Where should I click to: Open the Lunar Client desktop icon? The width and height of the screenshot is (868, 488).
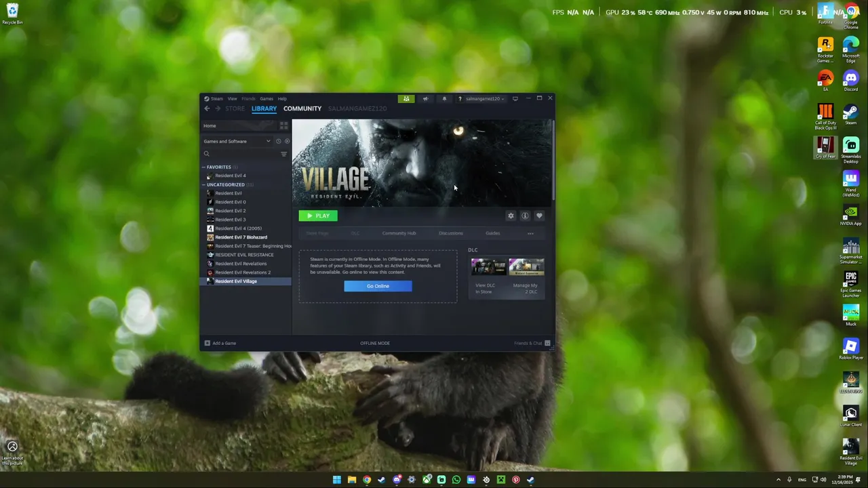pyautogui.click(x=851, y=416)
